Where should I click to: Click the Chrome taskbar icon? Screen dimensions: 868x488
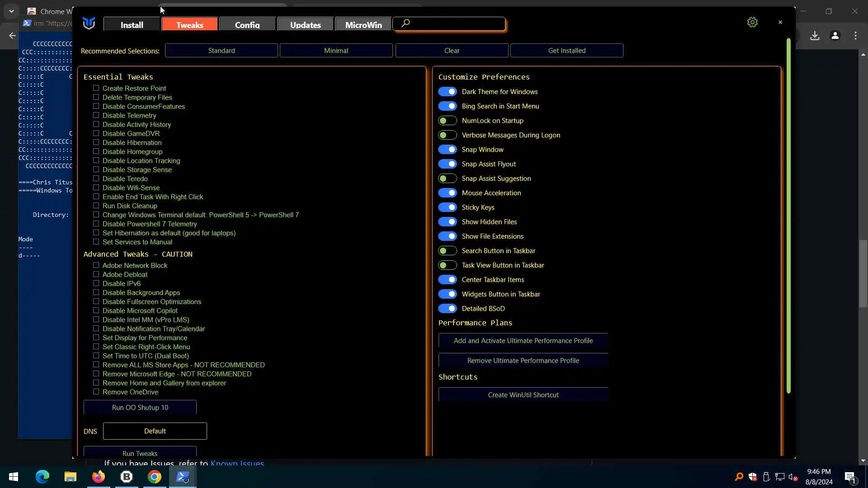pos(155,477)
